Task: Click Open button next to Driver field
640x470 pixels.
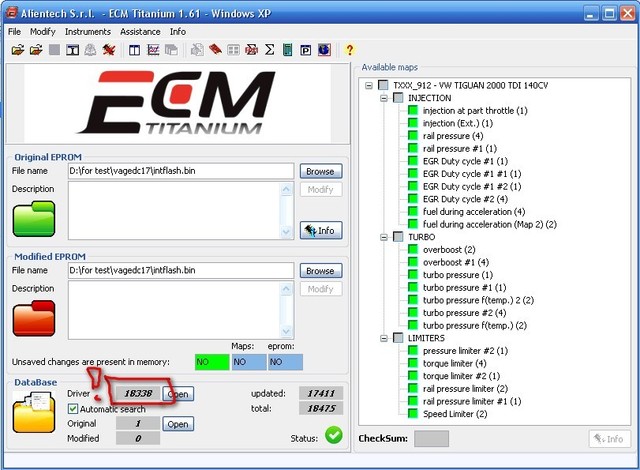Action: [178, 394]
